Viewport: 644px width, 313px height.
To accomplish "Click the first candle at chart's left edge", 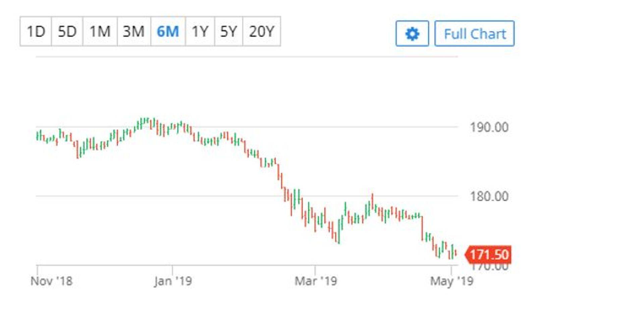I will click(37, 136).
